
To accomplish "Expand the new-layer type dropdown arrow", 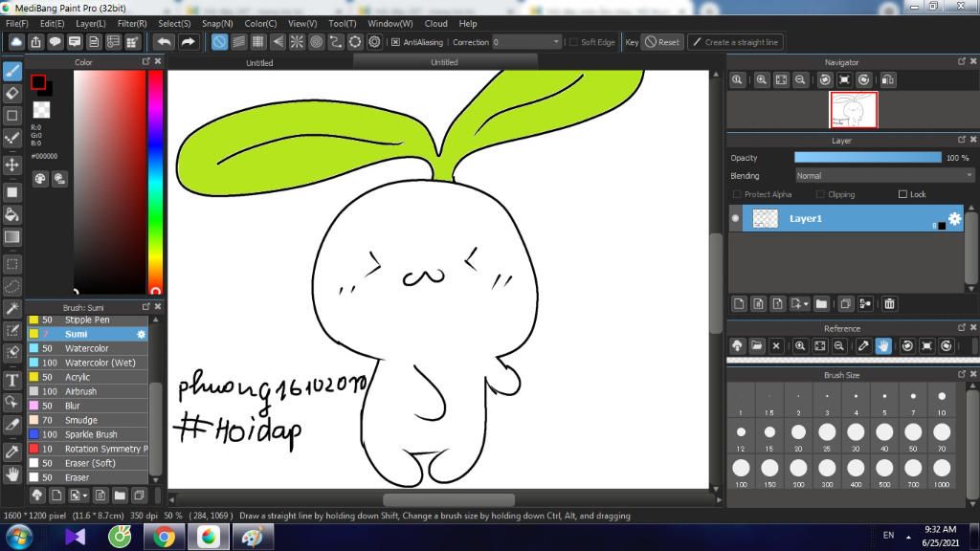I will [806, 303].
